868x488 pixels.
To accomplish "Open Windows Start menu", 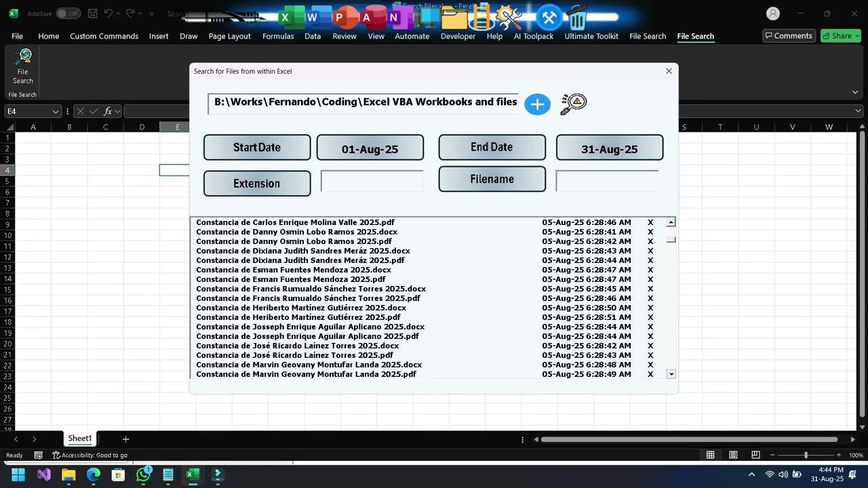I will coord(18,474).
